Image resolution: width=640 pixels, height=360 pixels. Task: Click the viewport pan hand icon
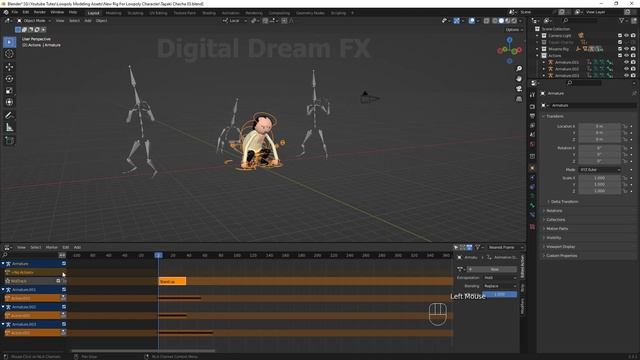tap(519, 78)
